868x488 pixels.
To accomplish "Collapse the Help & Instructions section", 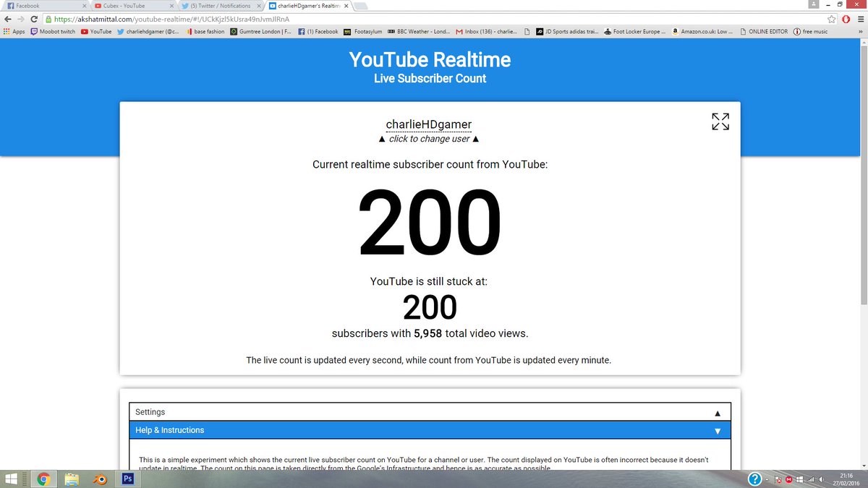I will tap(430, 430).
